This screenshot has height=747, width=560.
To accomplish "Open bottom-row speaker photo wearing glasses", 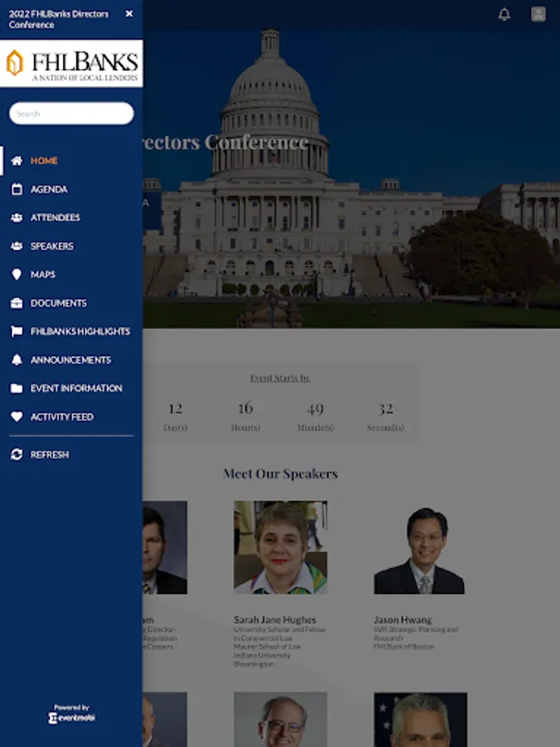I will (280, 720).
